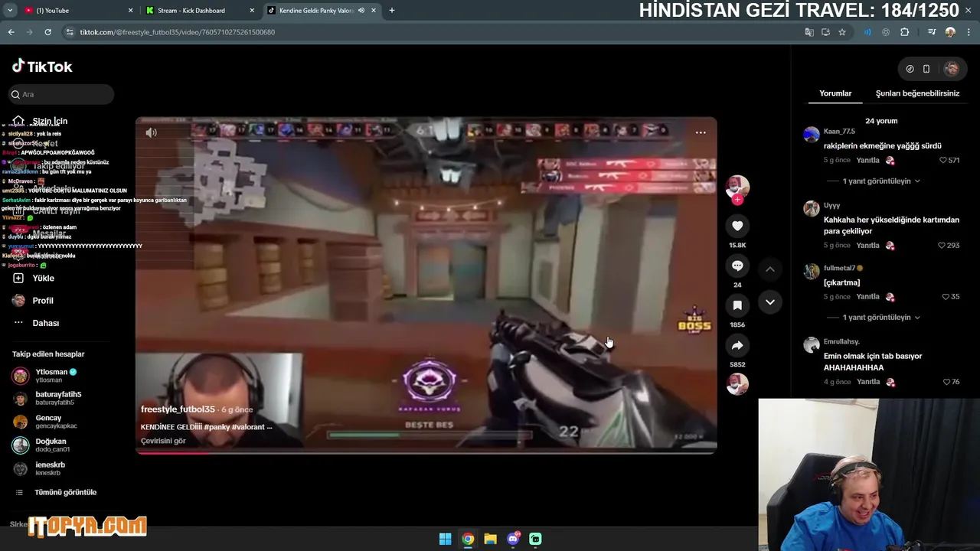
Task: Click the install app icon in address bar
Action: (x=825, y=32)
